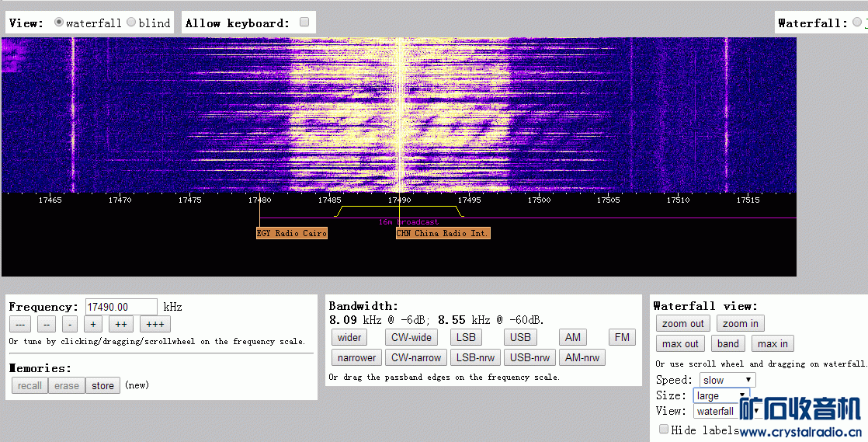Select FM mode
The image size is (868, 442).
pos(622,337)
